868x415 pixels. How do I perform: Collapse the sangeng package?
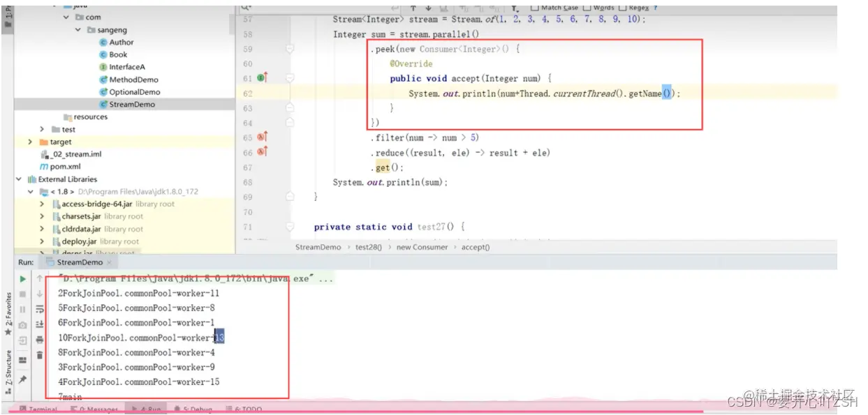click(x=78, y=30)
